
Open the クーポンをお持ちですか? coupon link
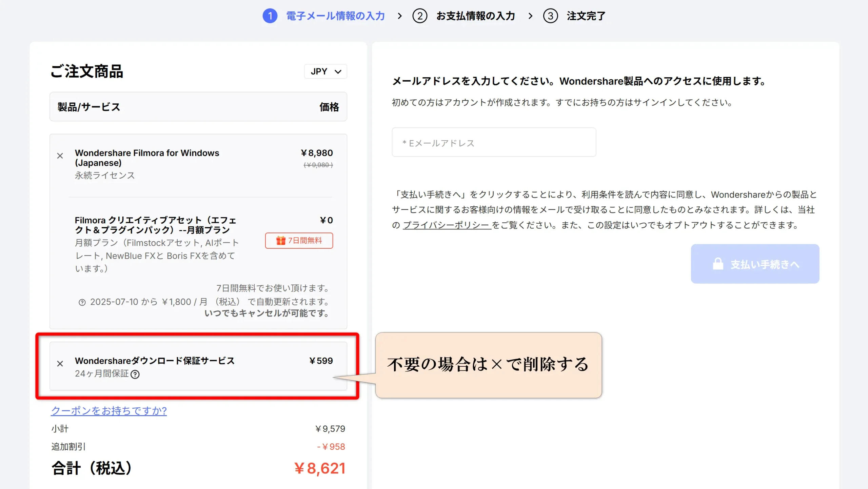point(109,411)
